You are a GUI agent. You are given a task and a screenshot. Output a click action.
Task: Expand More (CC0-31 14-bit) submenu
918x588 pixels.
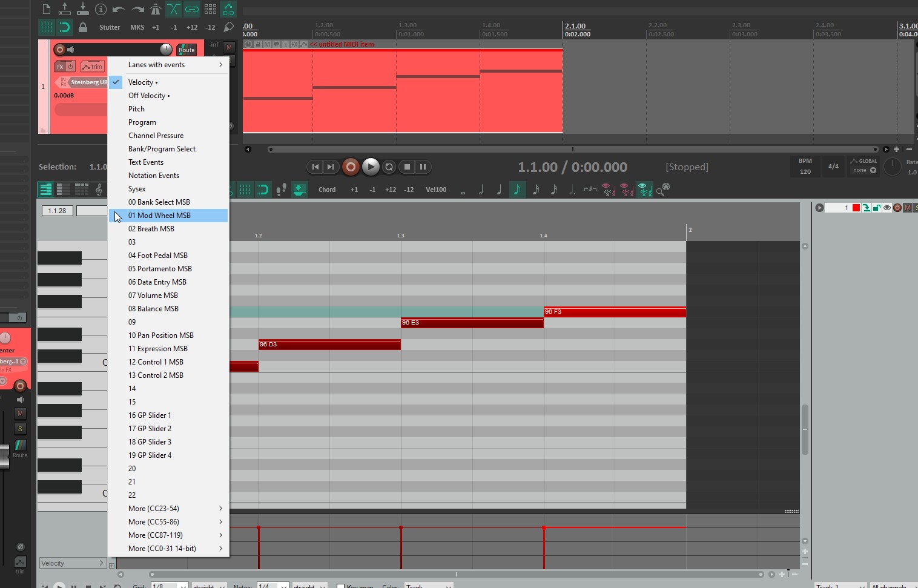(x=169, y=549)
